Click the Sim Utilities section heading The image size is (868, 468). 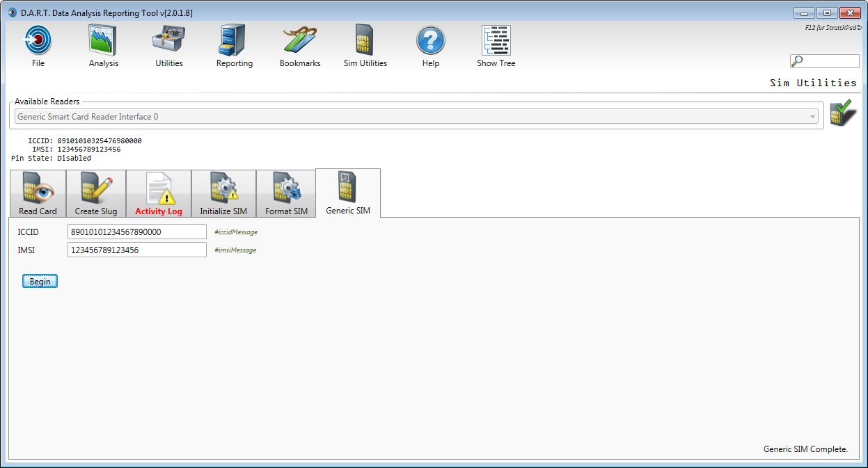[x=813, y=83]
